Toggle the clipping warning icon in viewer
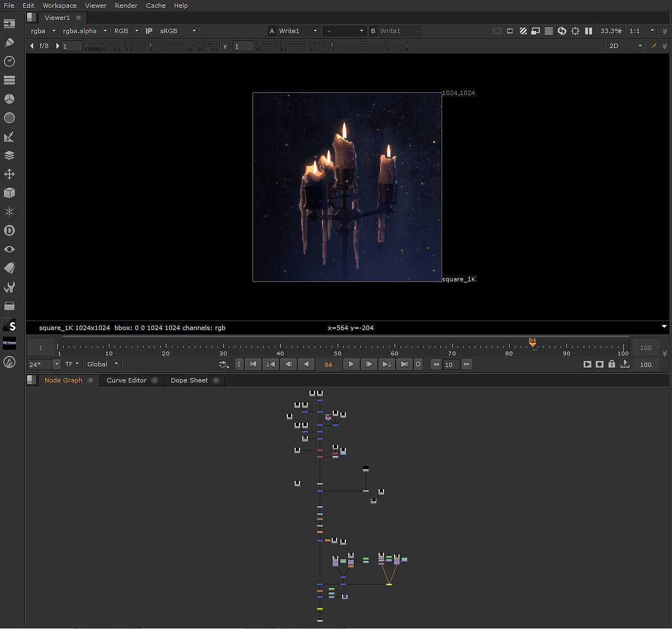The width and height of the screenshot is (672, 629). pos(497,31)
